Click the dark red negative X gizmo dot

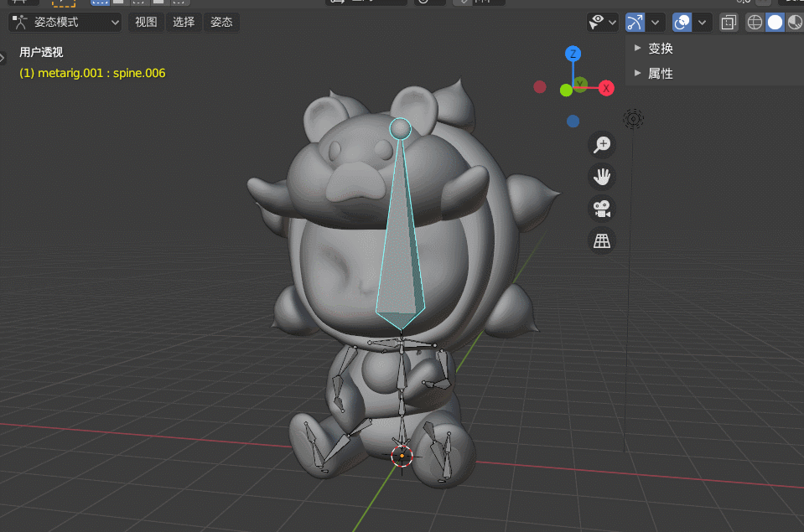(x=539, y=86)
